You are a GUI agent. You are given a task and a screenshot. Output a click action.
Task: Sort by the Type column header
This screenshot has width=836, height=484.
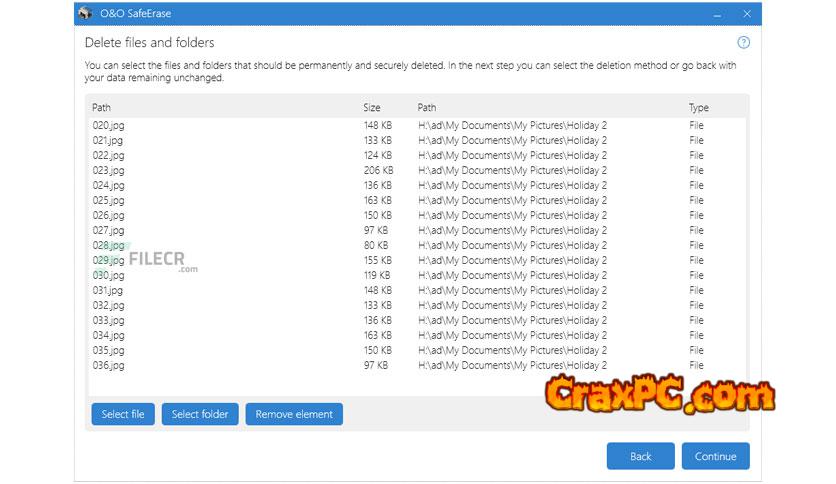tap(698, 108)
